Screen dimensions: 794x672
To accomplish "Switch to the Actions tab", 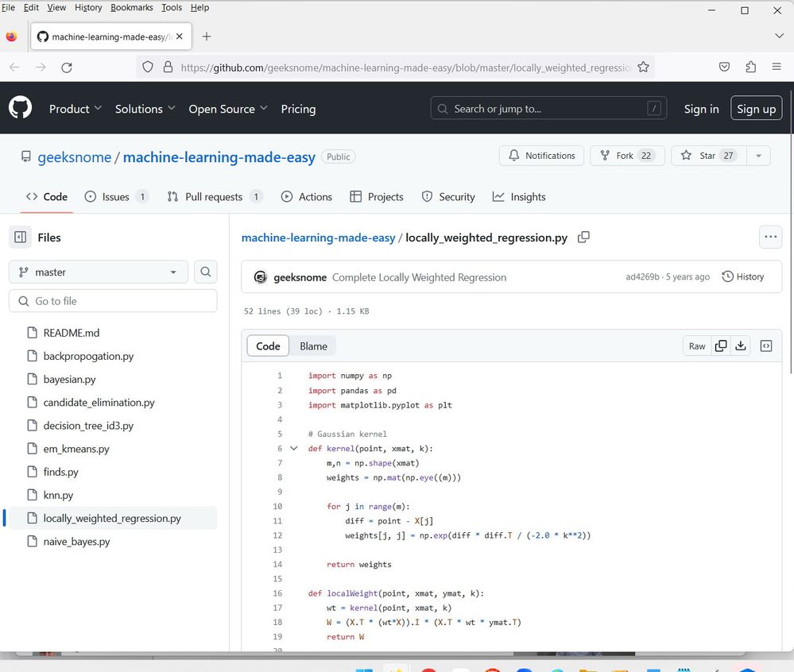I will [x=306, y=197].
